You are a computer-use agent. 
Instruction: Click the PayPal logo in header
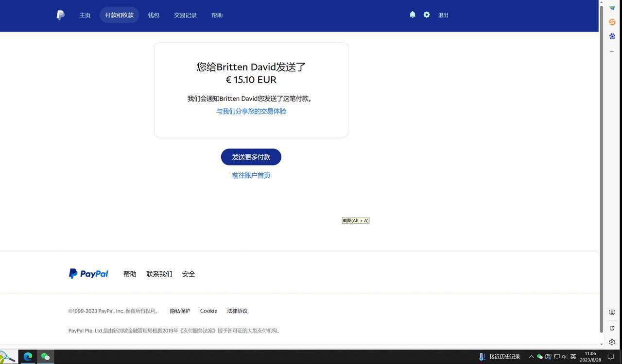click(60, 15)
